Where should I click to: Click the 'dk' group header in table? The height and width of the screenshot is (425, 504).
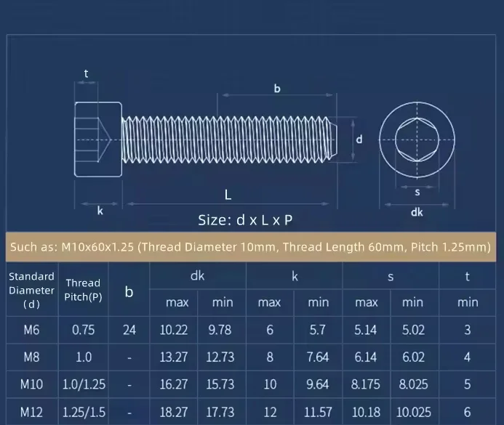click(197, 276)
